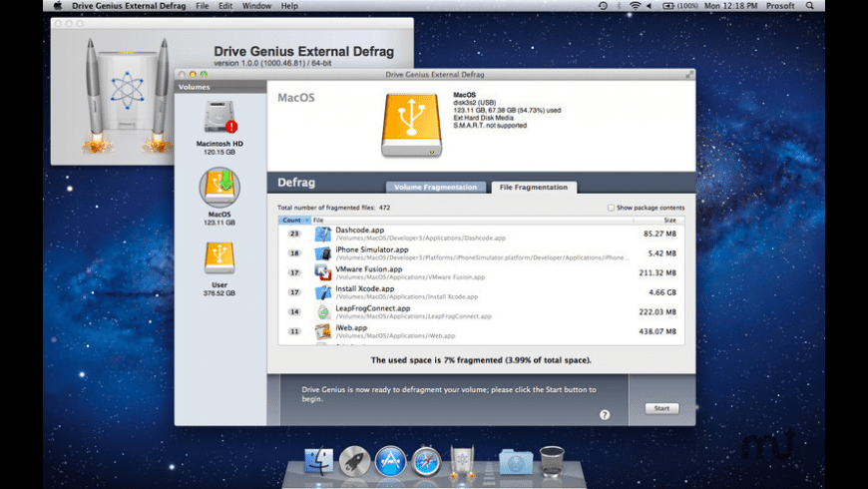Open the Downloads folder in Dock
Viewport: 868px width, 489px height.
[516, 462]
